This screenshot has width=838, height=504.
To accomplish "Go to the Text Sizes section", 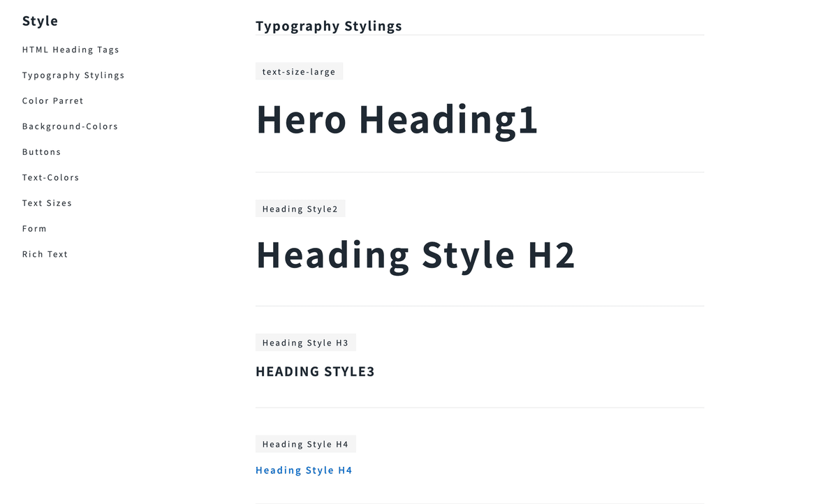I will pyautogui.click(x=47, y=203).
